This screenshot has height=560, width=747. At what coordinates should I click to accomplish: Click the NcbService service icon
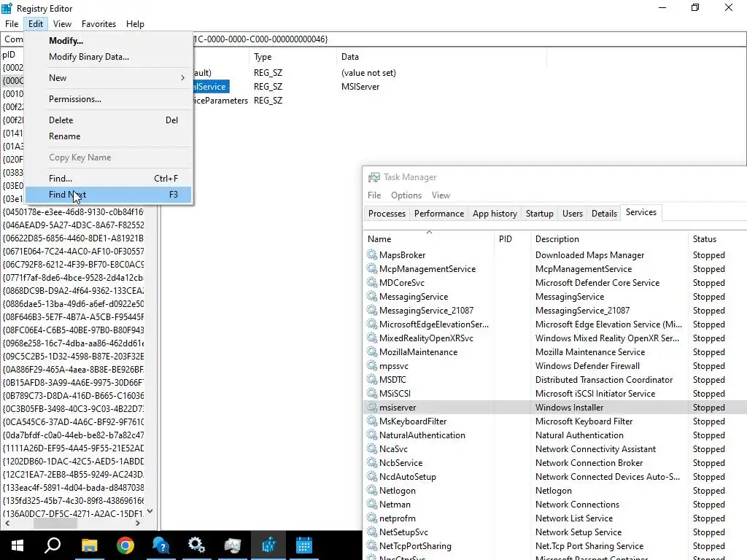[x=371, y=462]
